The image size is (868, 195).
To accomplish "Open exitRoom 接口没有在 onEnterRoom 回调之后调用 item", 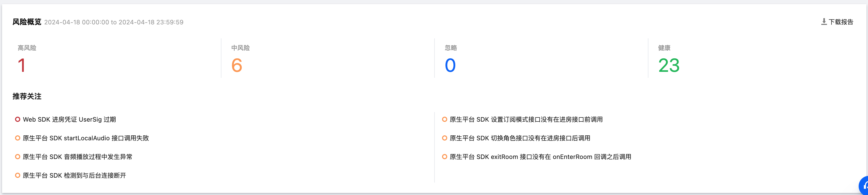I will 540,157.
